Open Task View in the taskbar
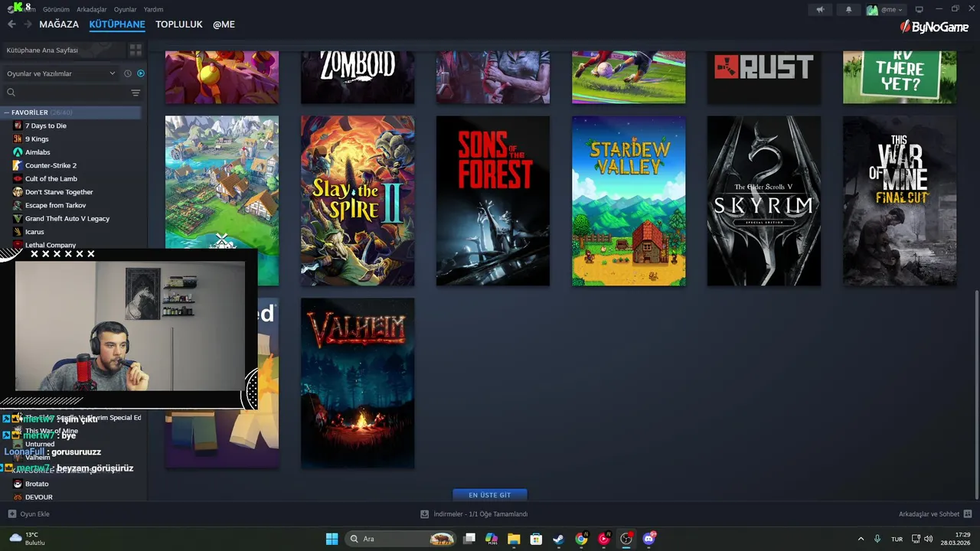This screenshot has height=551, width=980. pos(469,539)
